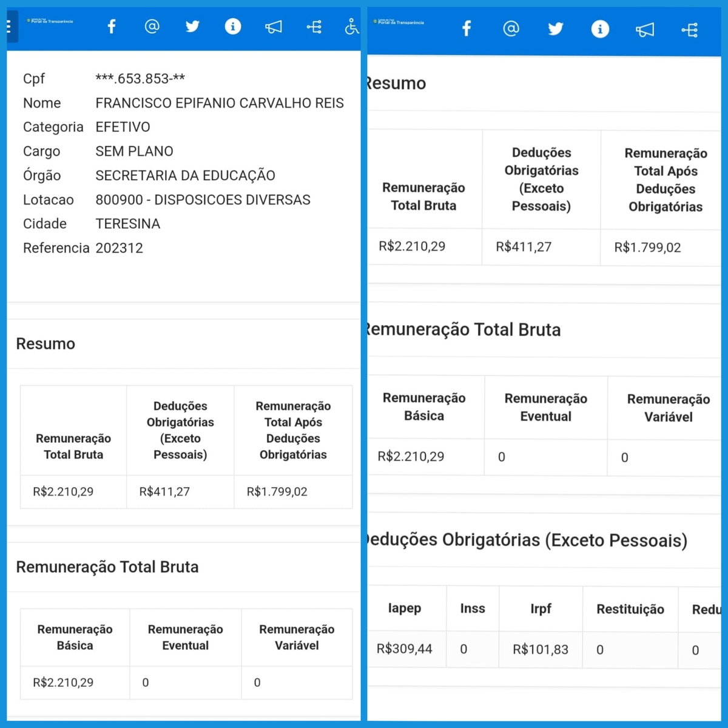Click R$2.210,29 under Remuneração Básica, left screenshot

pos(63,682)
